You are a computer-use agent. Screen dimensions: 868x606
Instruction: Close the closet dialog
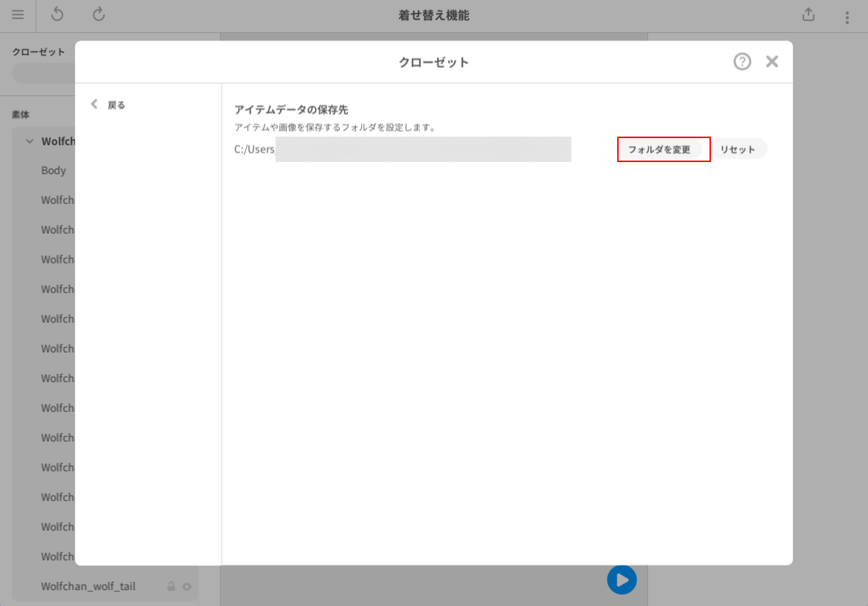coord(772,62)
